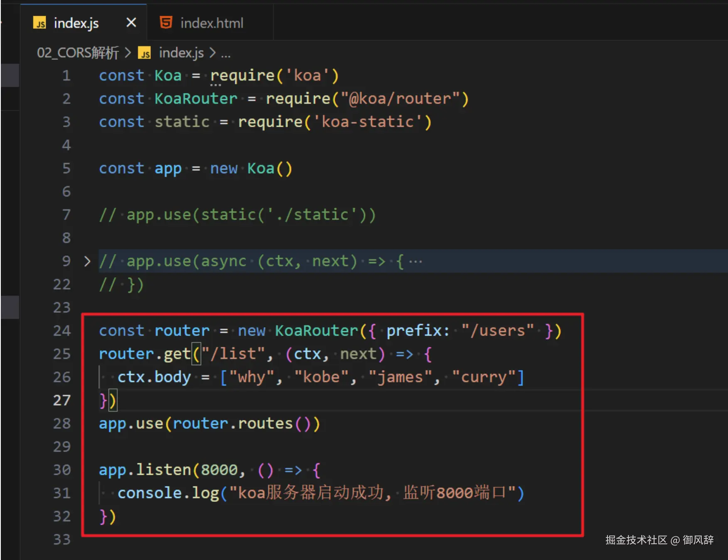
Task: Expand the folded code at line 9
Action: (87, 261)
